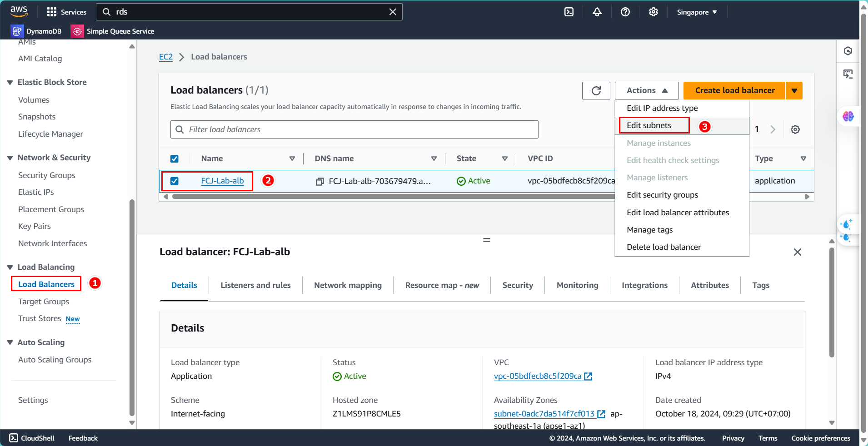The height and width of the screenshot is (446, 868).
Task: Open the help question mark menu
Action: tap(625, 12)
